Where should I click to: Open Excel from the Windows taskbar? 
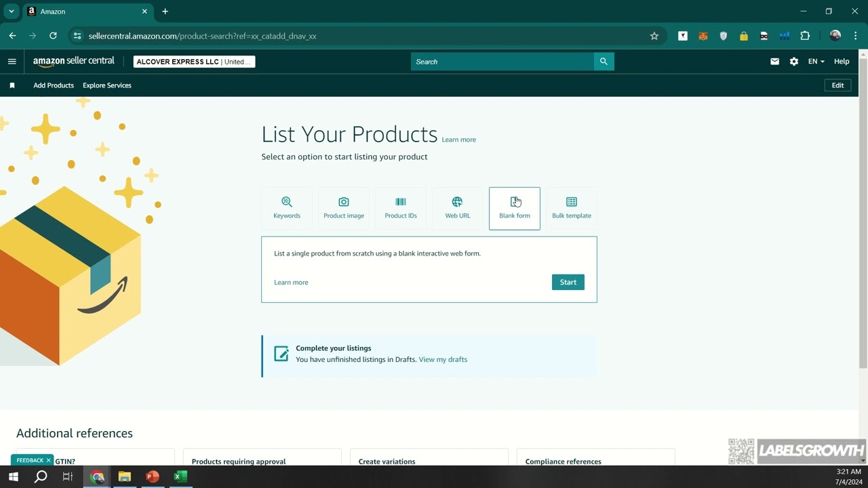[180, 476]
